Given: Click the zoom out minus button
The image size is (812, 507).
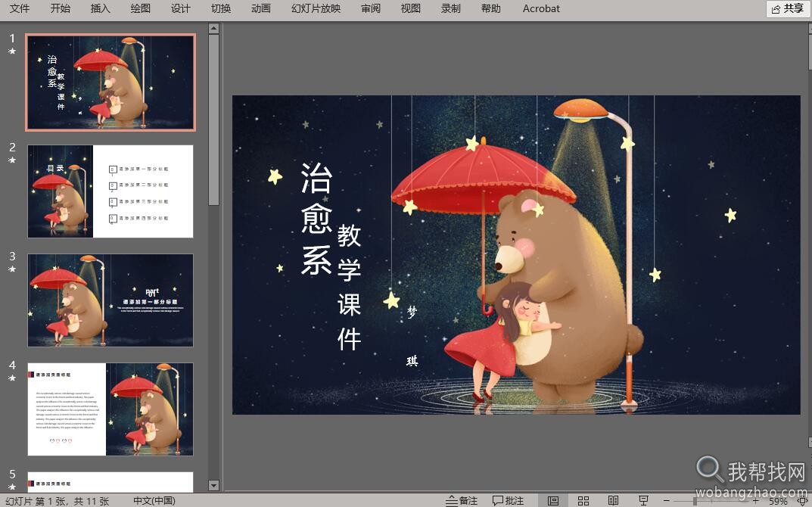Looking at the screenshot, I should (667, 501).
